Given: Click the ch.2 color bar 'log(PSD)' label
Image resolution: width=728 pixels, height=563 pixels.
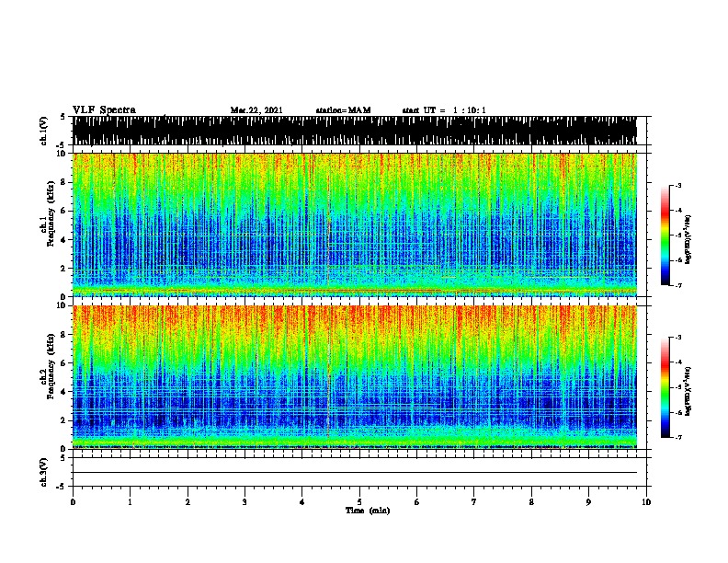Looking at the screenshot, I should [x=688, y=392].
